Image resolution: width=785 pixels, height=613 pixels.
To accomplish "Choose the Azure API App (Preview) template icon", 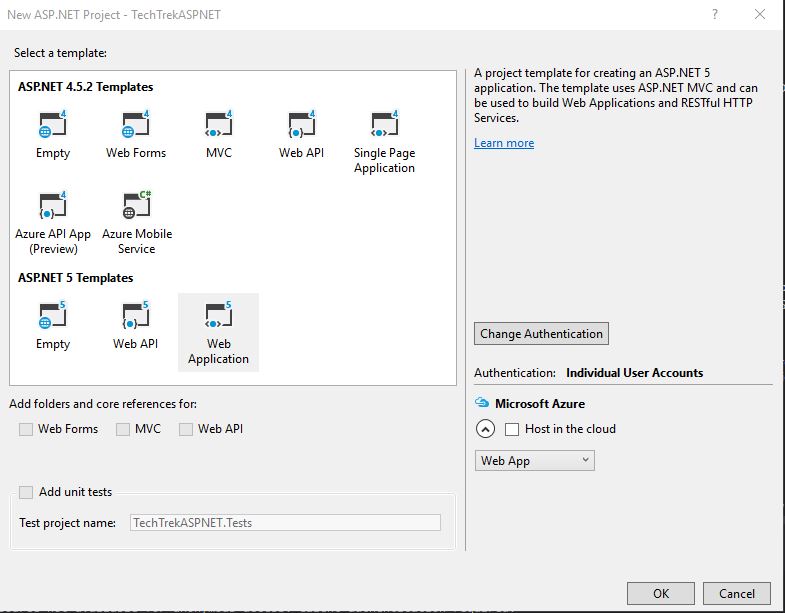I will 53,205.
